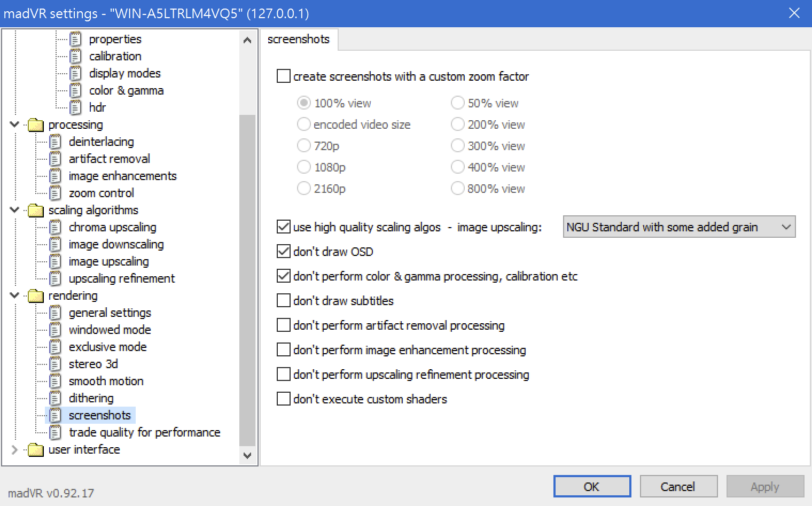
Task: Click the page icon beside chroma upscaling
Action: click(x=56, y=227)
